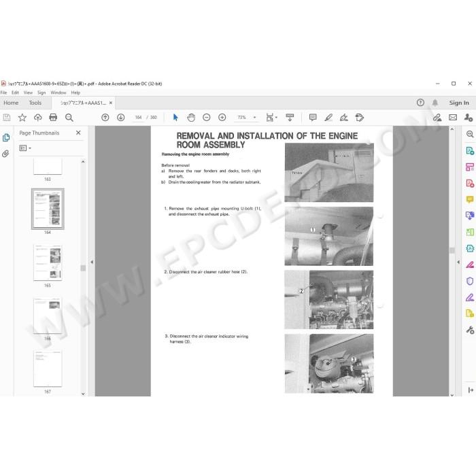Viewport: 476px width, 476px height.
Task: Collapse left navigation pane arrow
Action: click(x=92, y=262)
